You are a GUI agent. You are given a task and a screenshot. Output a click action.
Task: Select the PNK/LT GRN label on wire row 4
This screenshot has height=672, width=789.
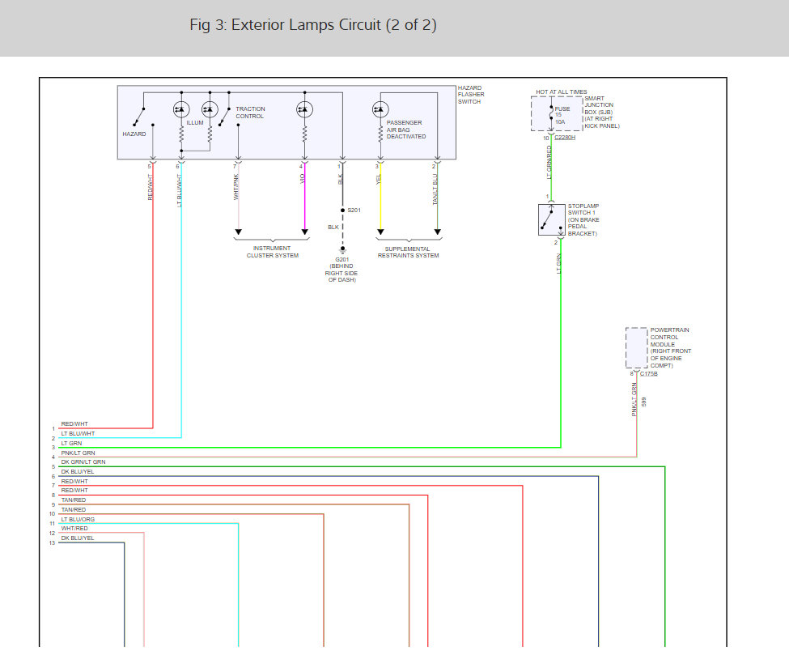[x=78, y=453]
